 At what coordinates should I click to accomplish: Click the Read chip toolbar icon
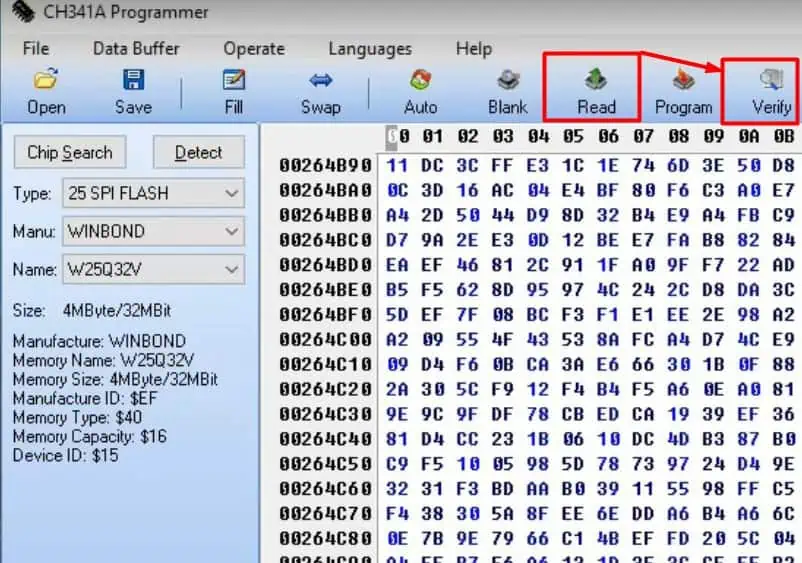click(x=596, y=80)
